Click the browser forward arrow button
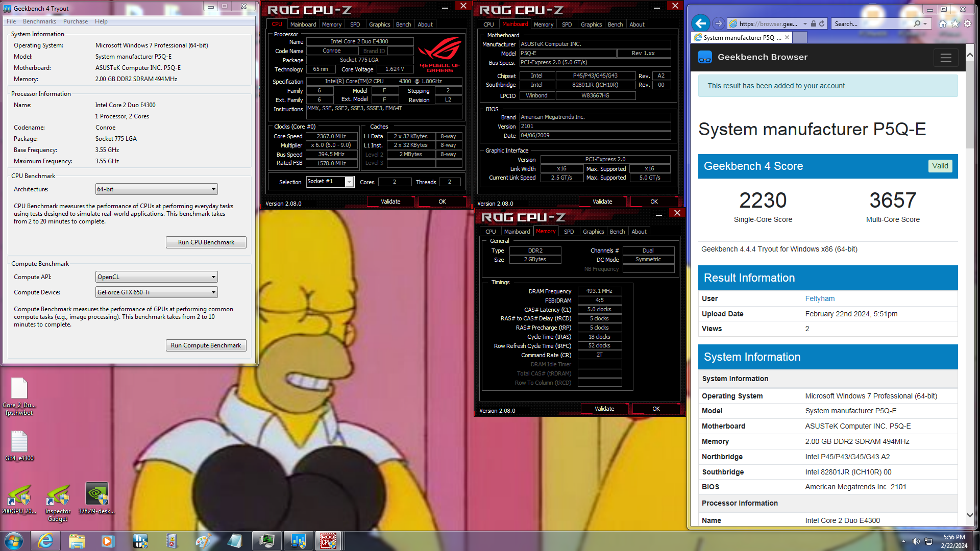 pyautogui.click(x=718, y=23)
